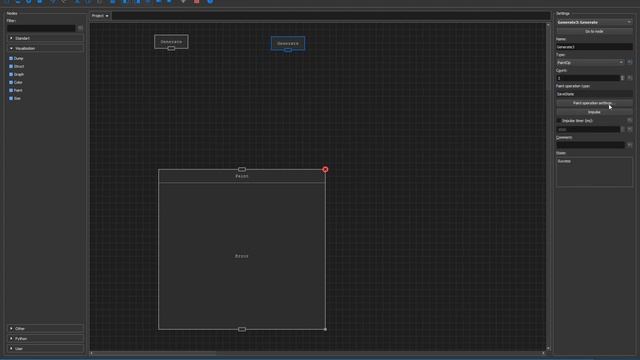
Task: Click the output port of the left Generate node
Action: pos(171,49)
